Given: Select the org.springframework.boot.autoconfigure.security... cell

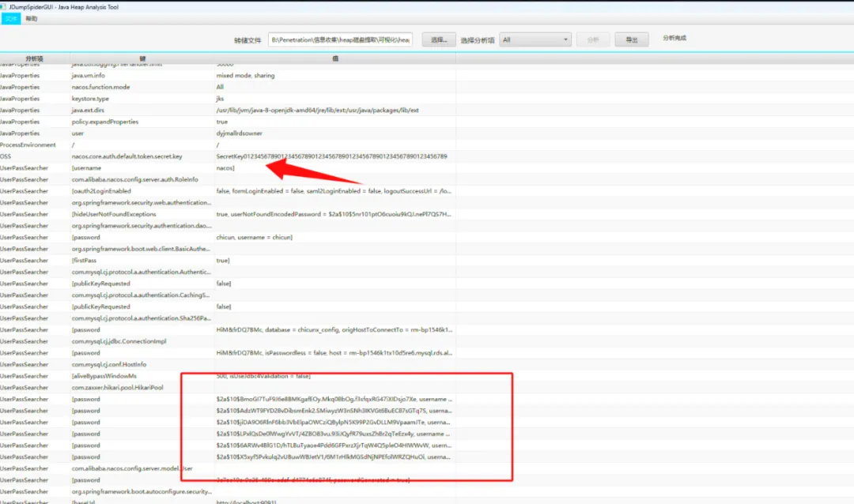Looking at the screenshot, I should 142,491.
